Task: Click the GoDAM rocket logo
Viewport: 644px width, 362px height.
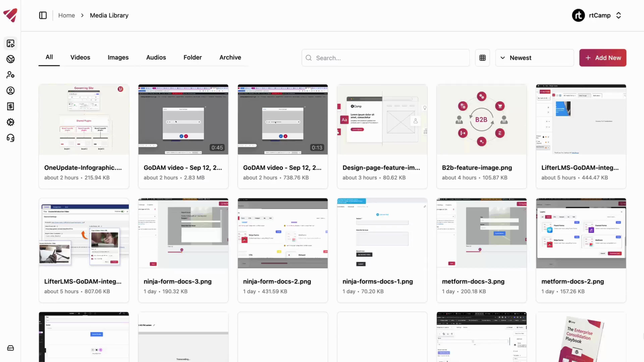Action: [11, 15]
